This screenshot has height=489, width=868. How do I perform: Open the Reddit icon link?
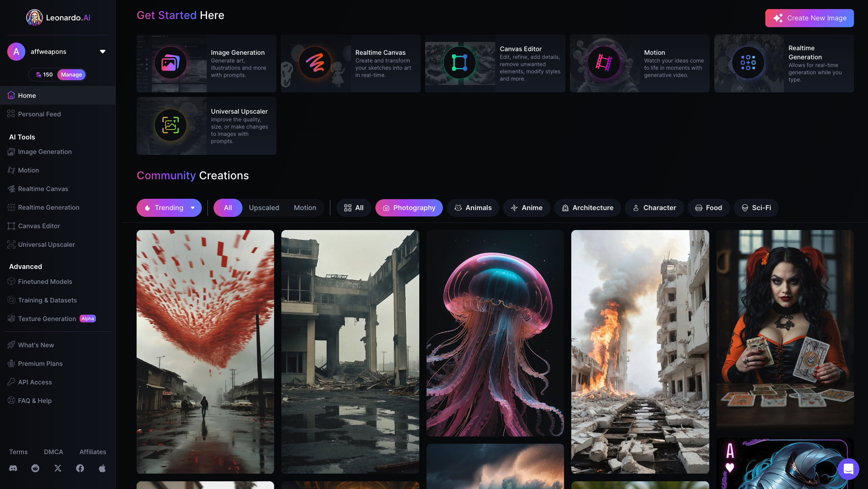coord(35,468)
